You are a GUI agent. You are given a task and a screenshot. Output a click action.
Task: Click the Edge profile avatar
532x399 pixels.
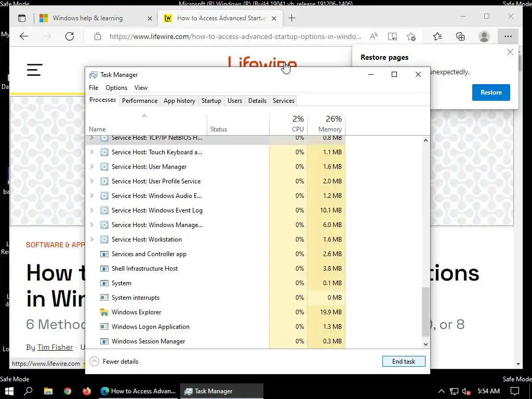pos(484,36)
